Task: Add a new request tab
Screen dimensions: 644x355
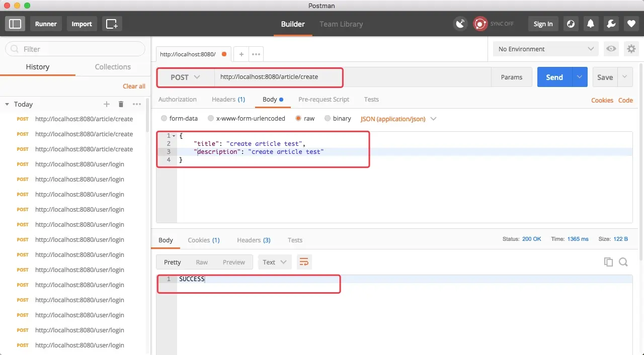Action: tap(242, 54)
